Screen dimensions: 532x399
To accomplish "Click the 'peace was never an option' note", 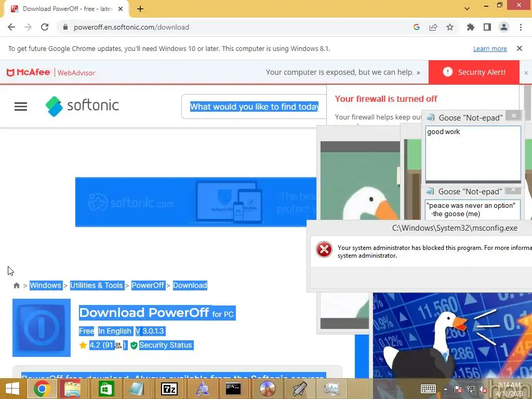I will pos(472,210).
